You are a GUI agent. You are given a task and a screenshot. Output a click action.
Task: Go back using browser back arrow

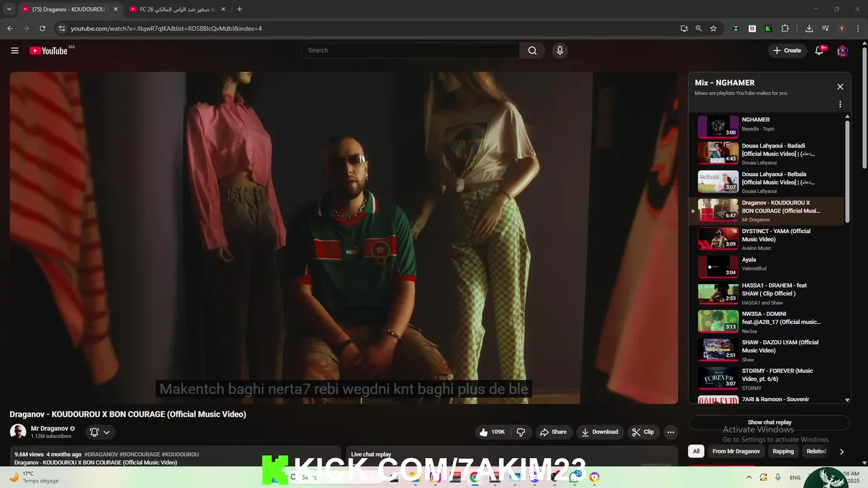9,28
